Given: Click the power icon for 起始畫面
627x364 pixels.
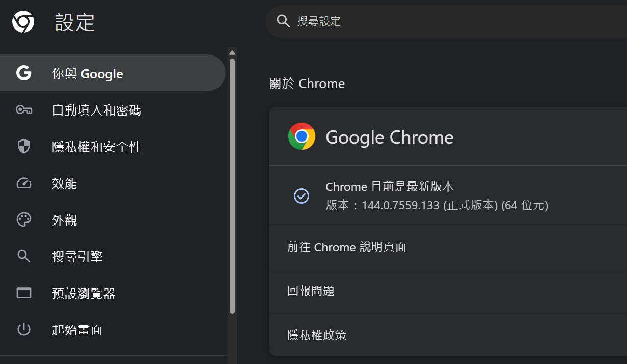Looking at the screenshot, I should tap(24, 330).
